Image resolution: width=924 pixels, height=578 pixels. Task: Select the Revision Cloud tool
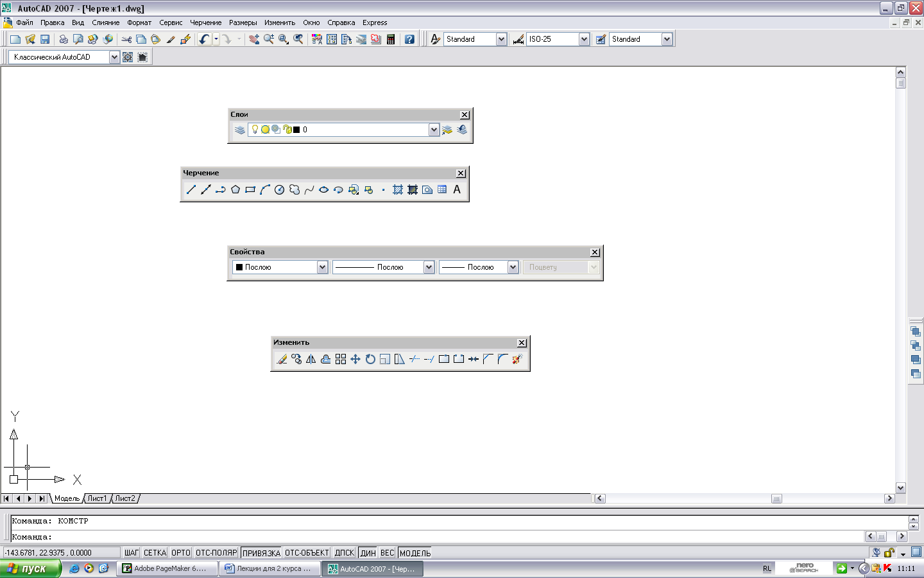pyautogui.click(x=295, y=189)
